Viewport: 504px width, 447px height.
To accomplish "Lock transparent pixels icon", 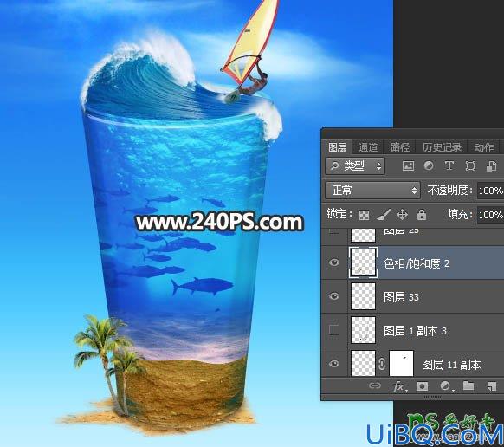I will (x=364, y=215).
